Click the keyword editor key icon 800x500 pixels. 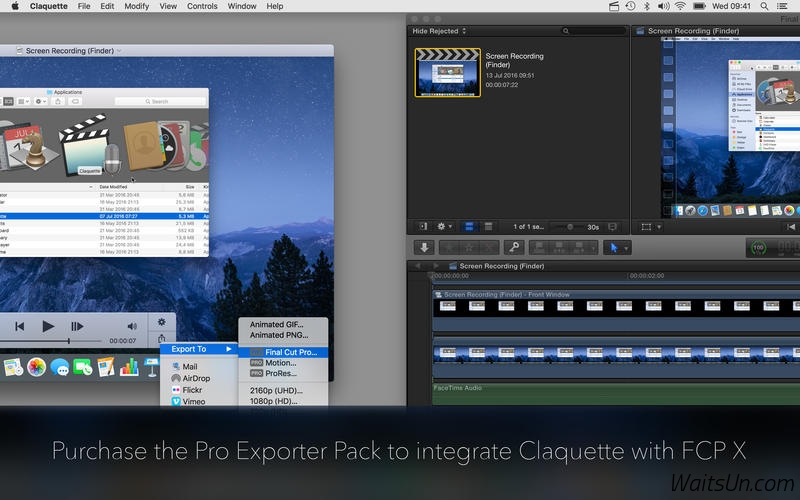514,247
